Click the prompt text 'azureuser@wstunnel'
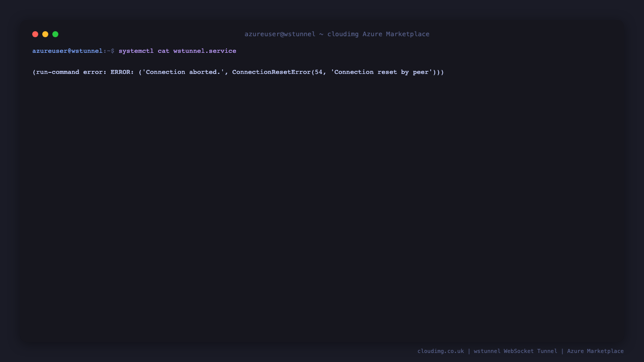The height and width of the screenshot is (362, 644). coord(67,51)
